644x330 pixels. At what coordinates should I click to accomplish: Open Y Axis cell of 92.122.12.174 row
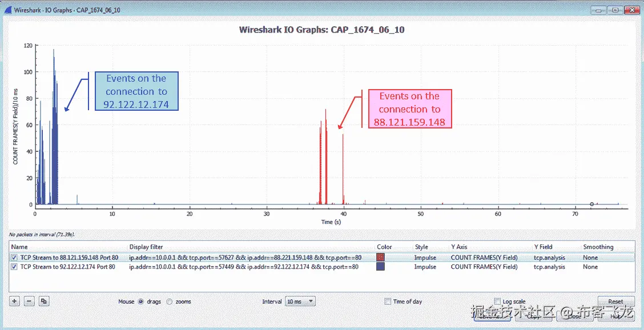coord(484,267)
